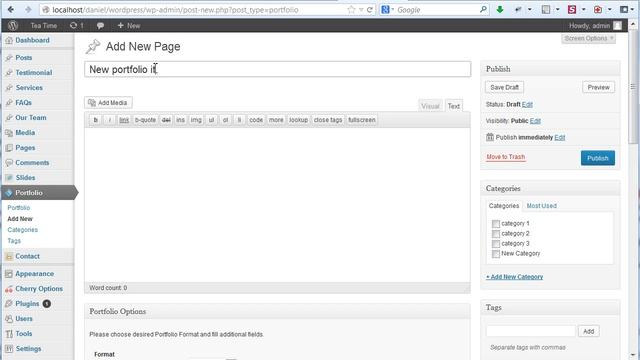Check the category 2 checkbox
640x360 pixels.
pyautogui.click(x=496, y=234)
